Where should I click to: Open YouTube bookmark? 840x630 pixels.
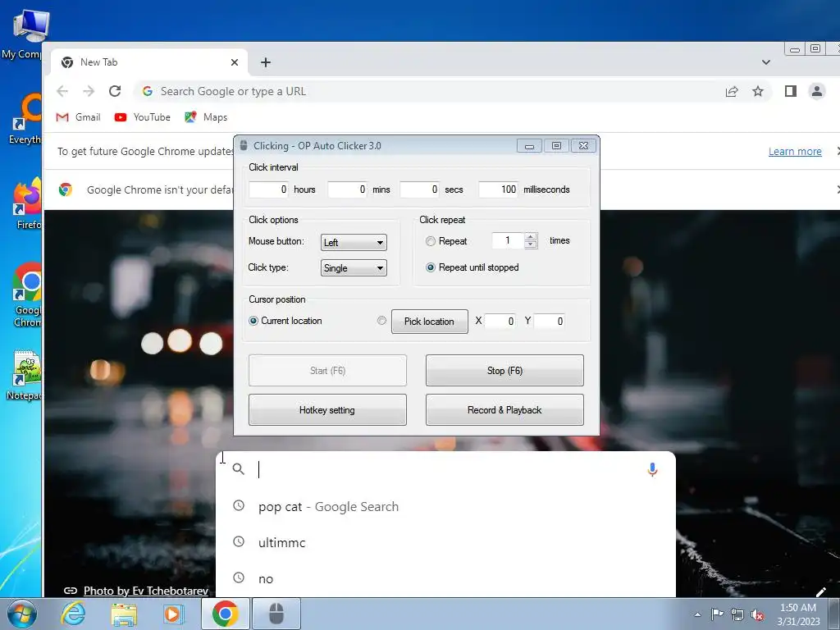pos(143,117)
